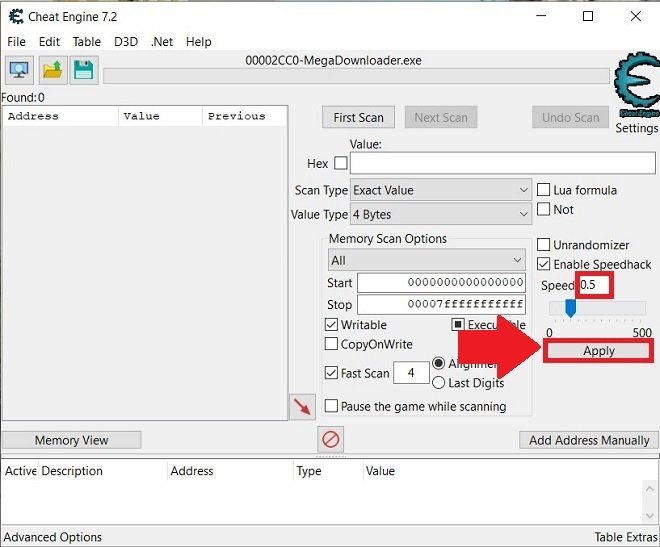Click the red arrow add-to-list icon
660x547 pixels.
(302, 407)
